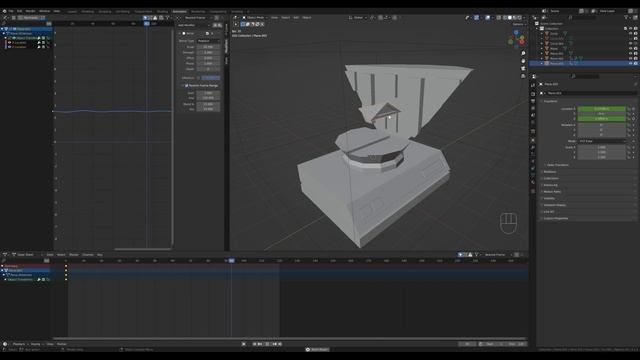Select the Select Box tool in viewport
This screenshot has height=360, width=640.
pos(243,24)
